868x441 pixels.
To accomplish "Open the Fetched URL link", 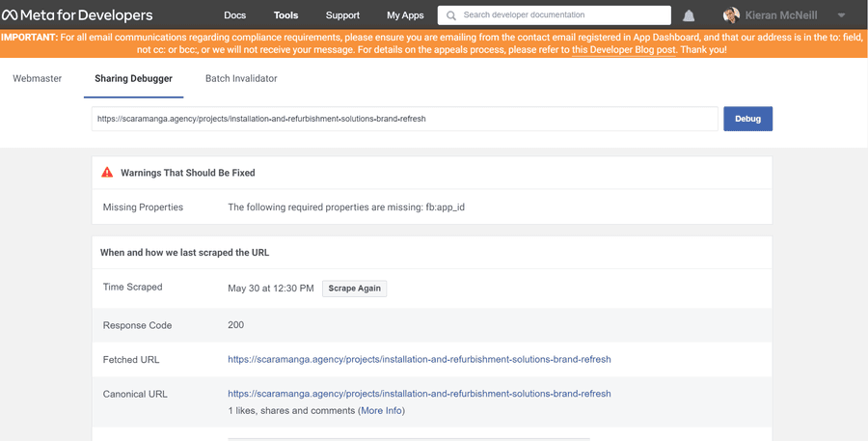I will 420,360.
